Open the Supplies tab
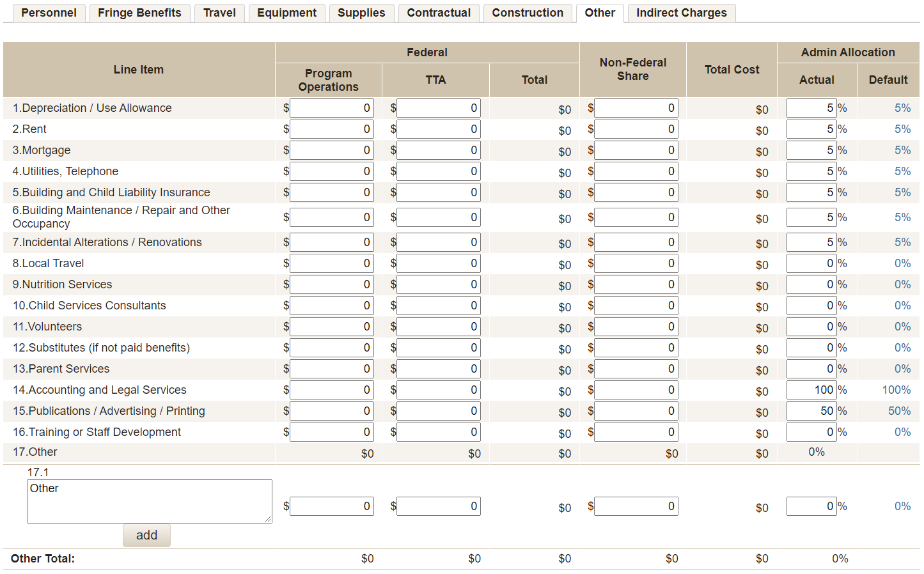924x574 pixels. (x=361, y=13)
